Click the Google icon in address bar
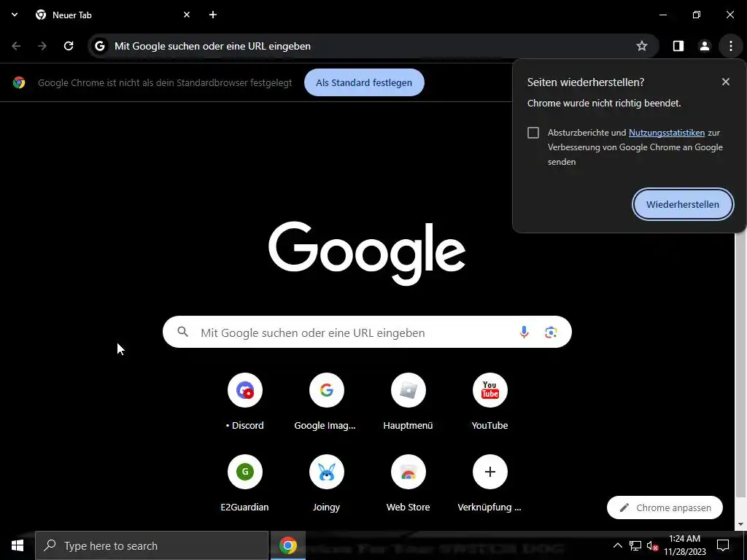 [x=99, y=46]
